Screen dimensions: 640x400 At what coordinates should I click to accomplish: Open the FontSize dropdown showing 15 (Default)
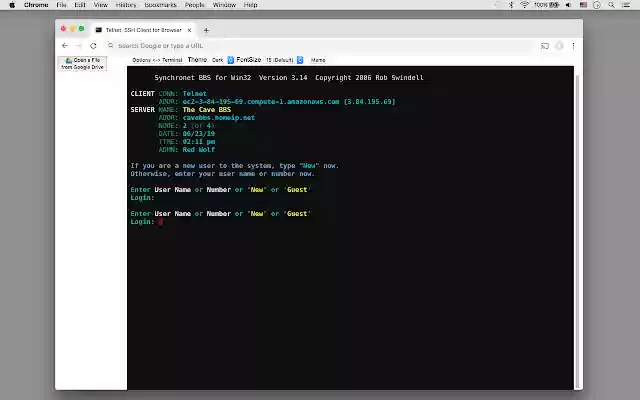[x=284, y=60]
